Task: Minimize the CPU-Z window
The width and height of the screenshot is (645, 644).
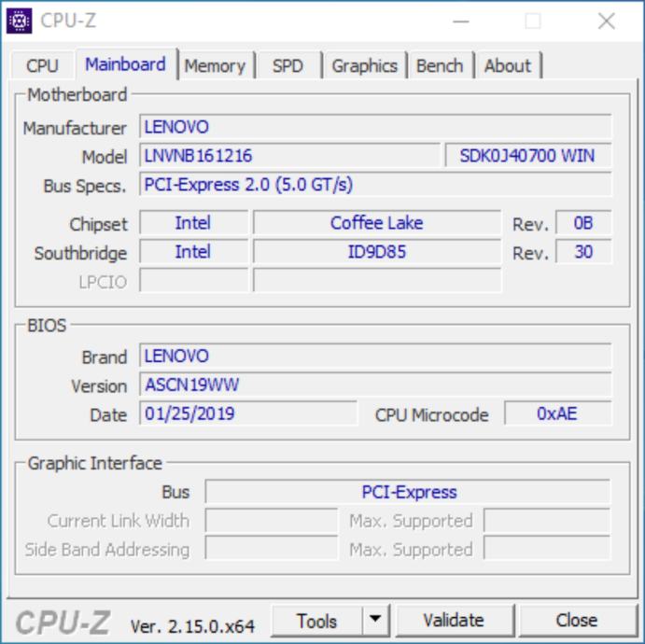Action: pyautogui.click(x=461, y=21)
